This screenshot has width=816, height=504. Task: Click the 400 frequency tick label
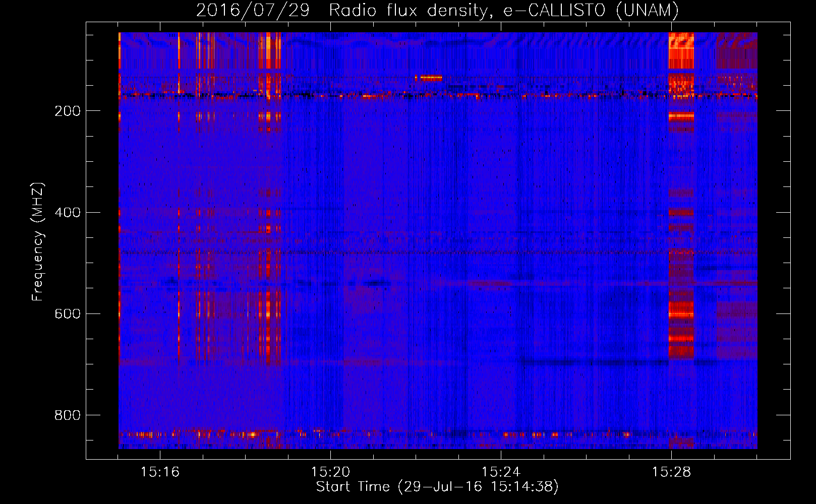(x=67, y=212)
